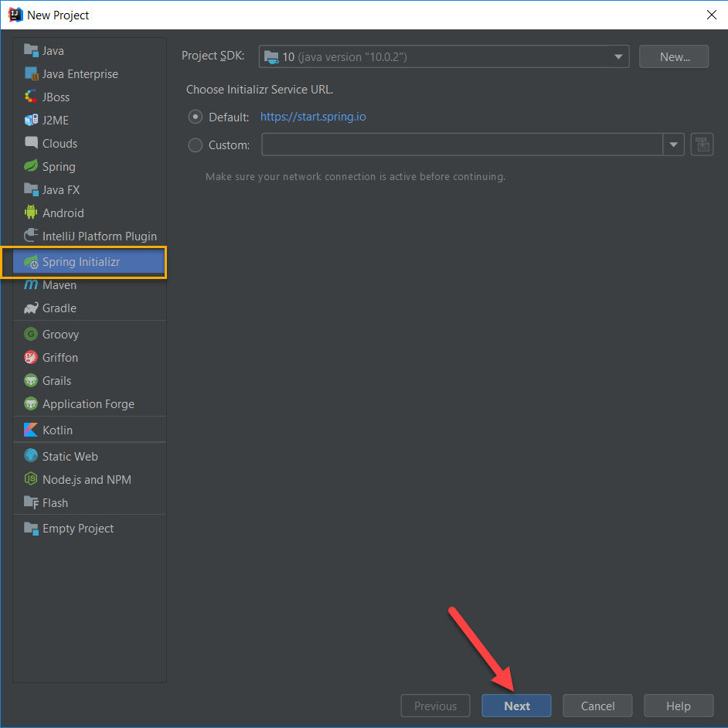728x728 pixels.
Task: Choose the Java Enterprise icon
Action: [x=31, y=73]
